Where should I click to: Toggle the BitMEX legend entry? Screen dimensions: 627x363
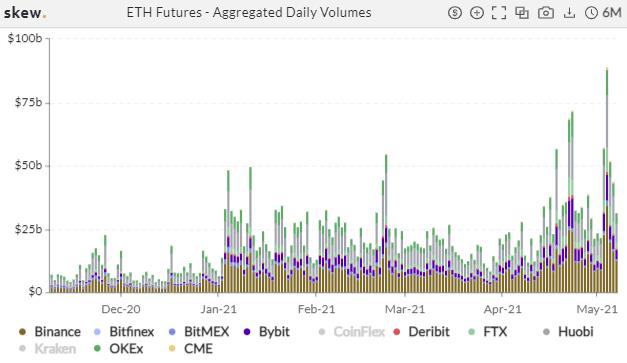coord(199,331)
